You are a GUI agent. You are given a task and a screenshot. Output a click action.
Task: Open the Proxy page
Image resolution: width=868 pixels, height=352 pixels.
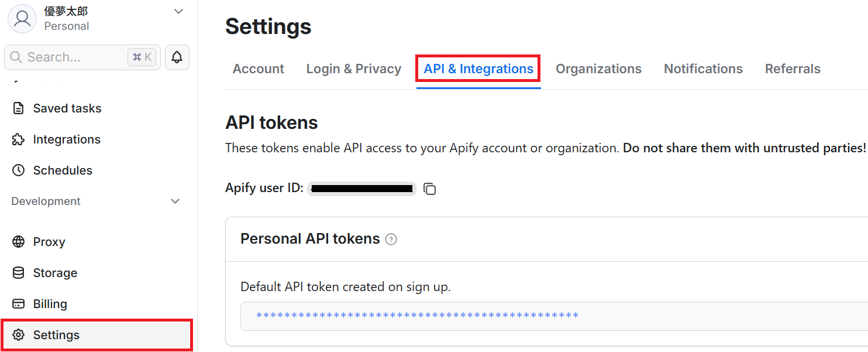(x=49, y=242)
